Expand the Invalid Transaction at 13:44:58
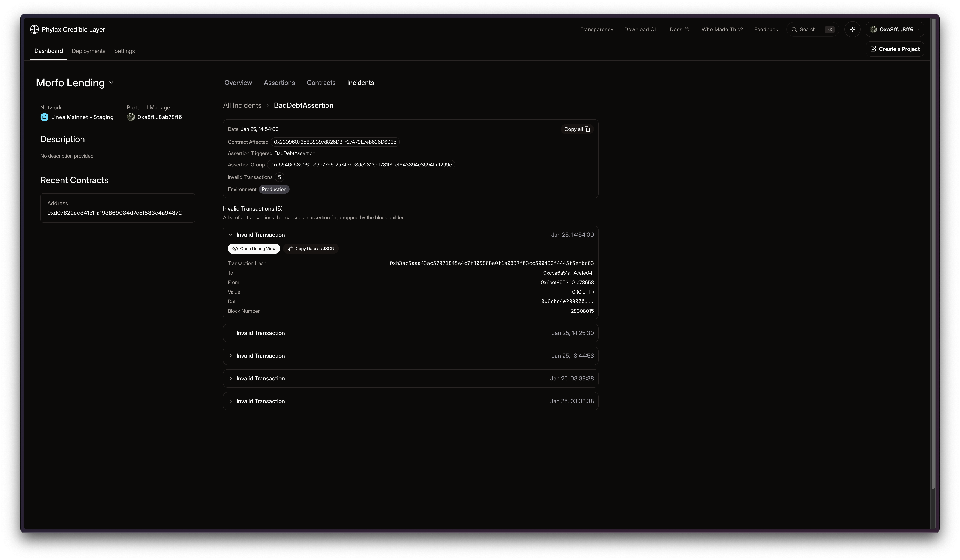960x560 pixels. click(x=231, y=356)
